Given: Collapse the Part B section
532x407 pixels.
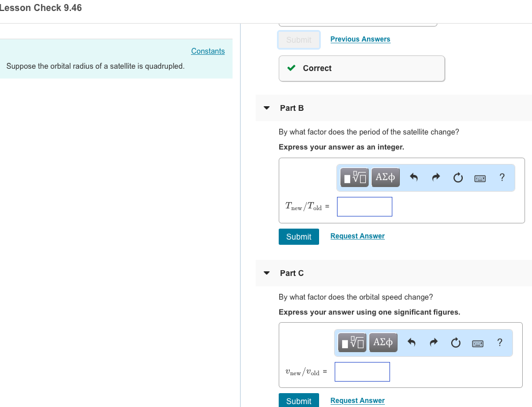Looking at the screenshot, I should (x=266, y=107).
